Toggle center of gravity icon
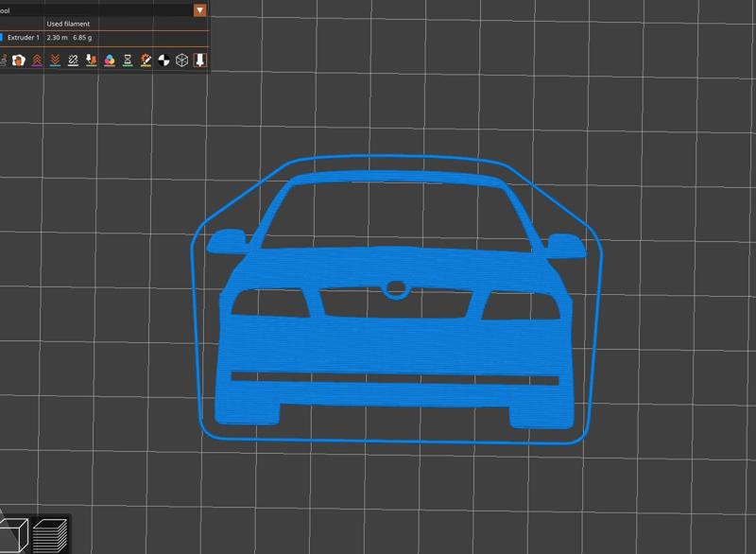This screenshot has height=554, width=756. pos(163,61)
